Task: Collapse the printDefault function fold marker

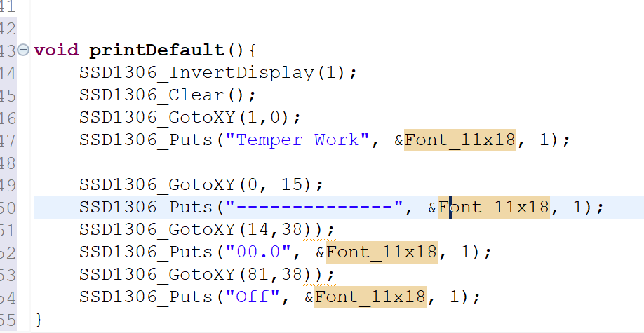Action: [23, 50]
